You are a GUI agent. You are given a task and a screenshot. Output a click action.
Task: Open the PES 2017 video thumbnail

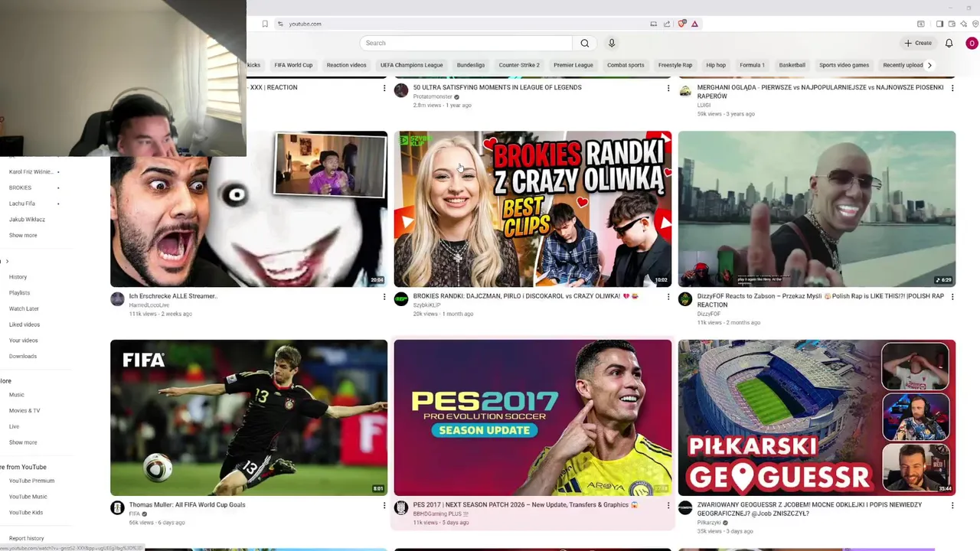[533, 418]
